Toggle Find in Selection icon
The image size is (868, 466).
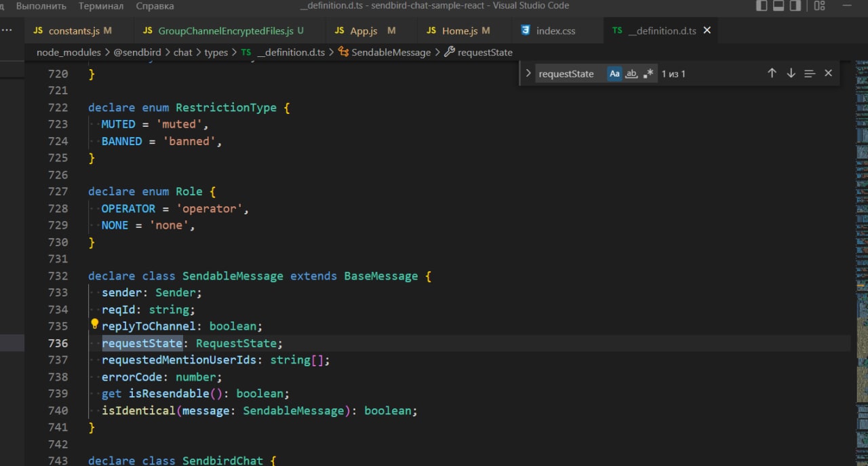(x=809, y=73)
